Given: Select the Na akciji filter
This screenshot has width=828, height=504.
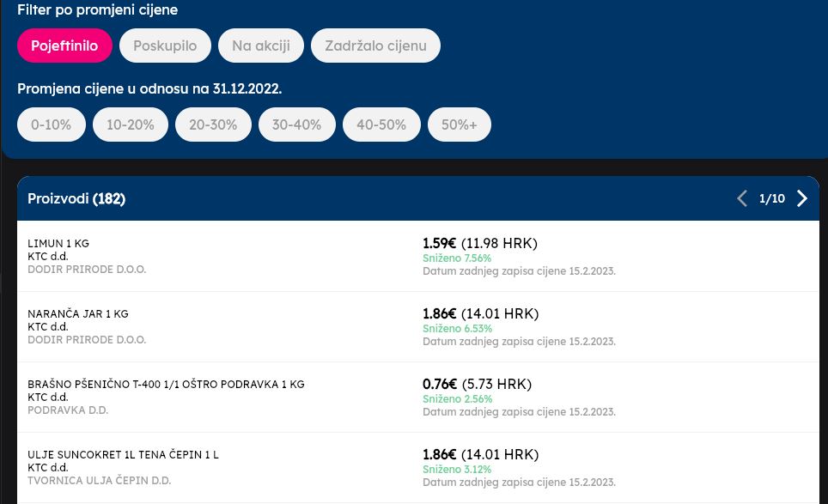Looking at the screenshot, I should (261, 46).
